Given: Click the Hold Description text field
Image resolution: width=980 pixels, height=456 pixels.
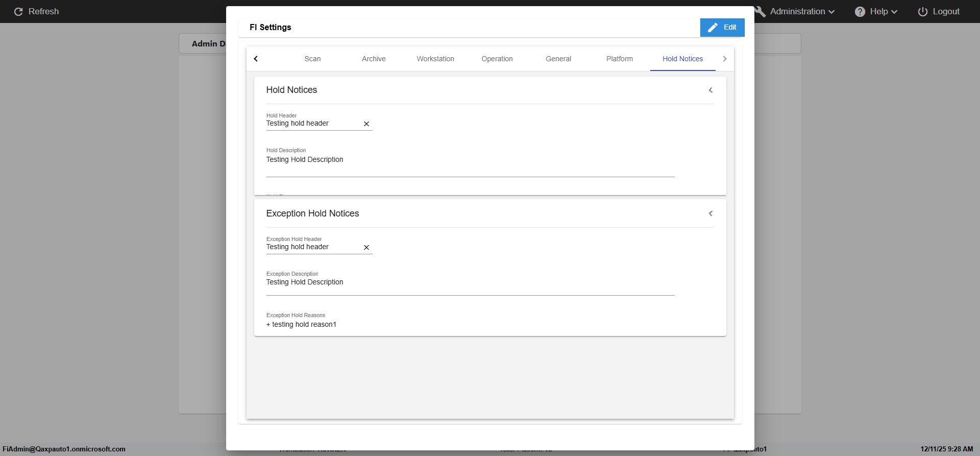Looking at the screenshot, I should 470,163.
